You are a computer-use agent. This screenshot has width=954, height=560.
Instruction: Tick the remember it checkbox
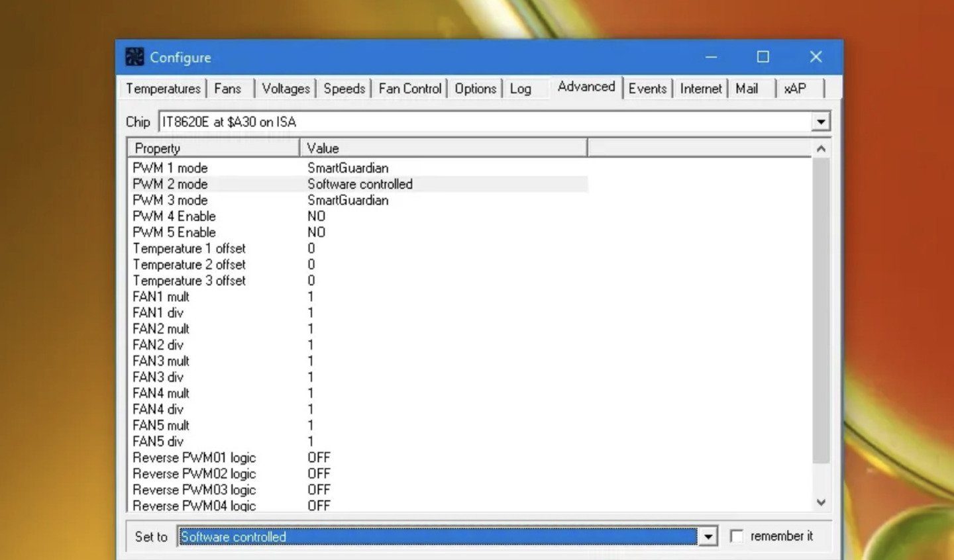736,536
